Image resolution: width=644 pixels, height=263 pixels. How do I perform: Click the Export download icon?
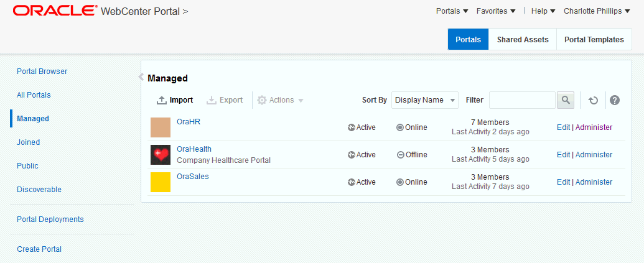tap(212, 100)
